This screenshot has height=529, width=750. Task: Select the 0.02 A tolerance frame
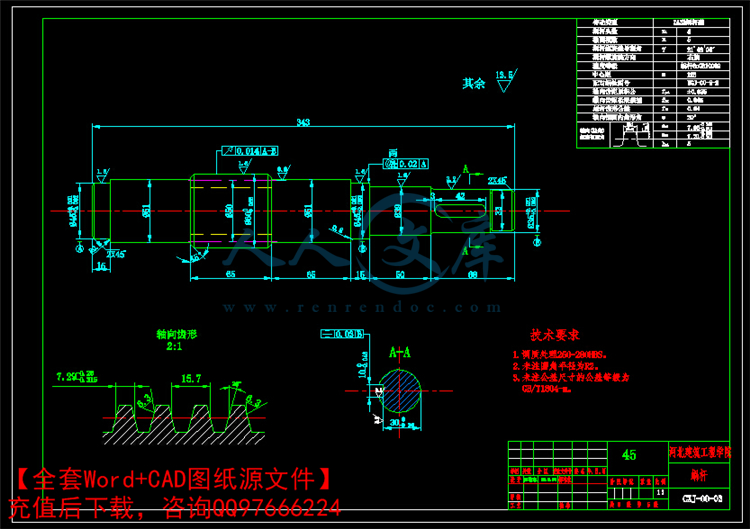(406, 164)
